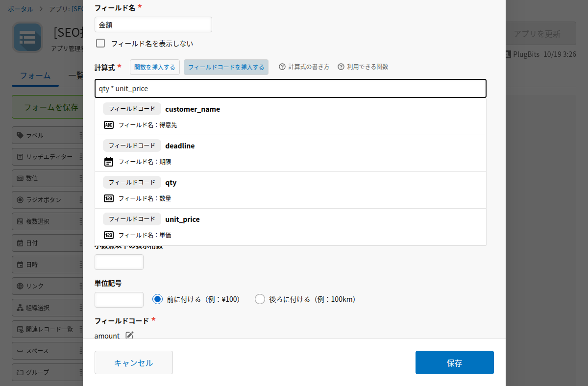
Task: Click the フィールド名：数量 text
Action: tap(145, 198)
